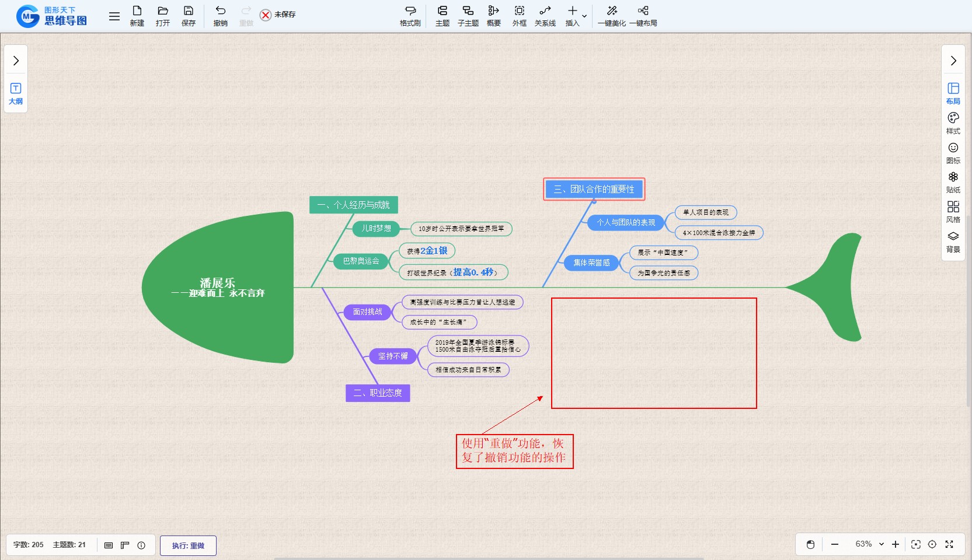The width and height of the screenshot is (972, 560).
Task: Add a 外框 boundary frame
Action: (519, 16)
